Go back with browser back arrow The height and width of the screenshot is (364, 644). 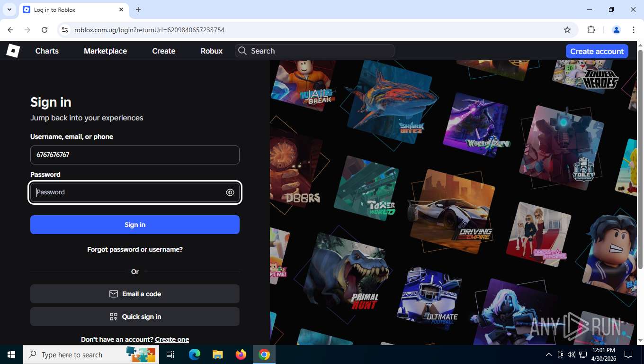click(10, 30)
